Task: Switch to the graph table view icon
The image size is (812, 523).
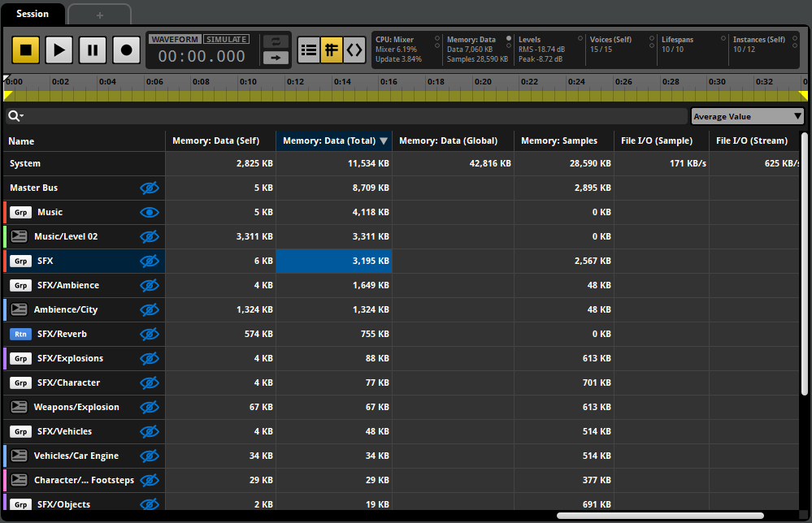Action: 332,50
